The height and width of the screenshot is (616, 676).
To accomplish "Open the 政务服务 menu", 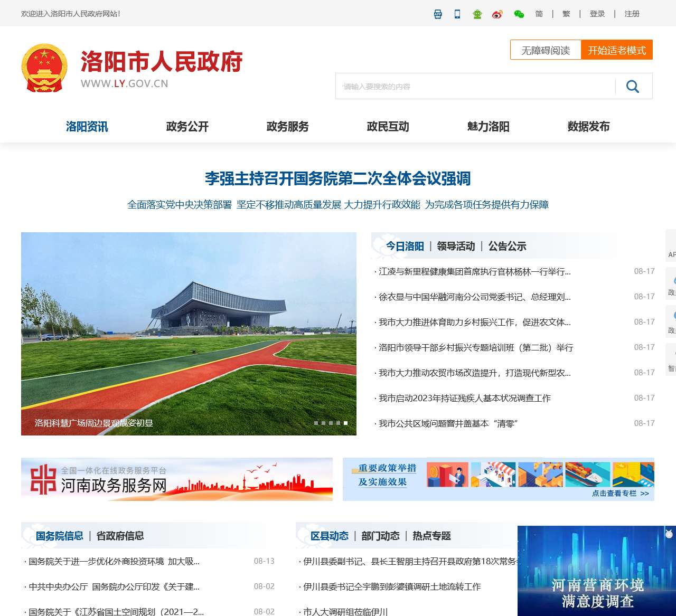I will point(288,127).
